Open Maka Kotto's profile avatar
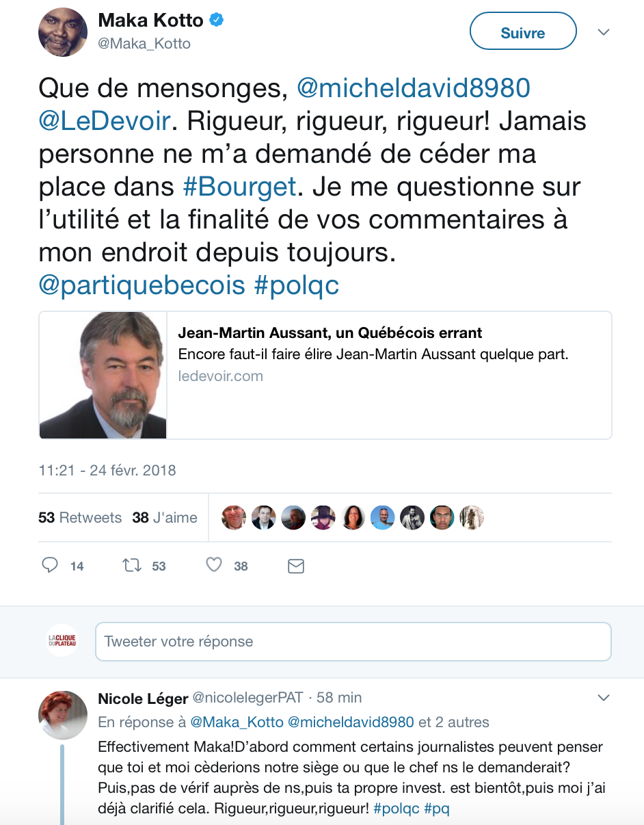Image resolution: width=644 pixels, height=825 pixels. 63,32
